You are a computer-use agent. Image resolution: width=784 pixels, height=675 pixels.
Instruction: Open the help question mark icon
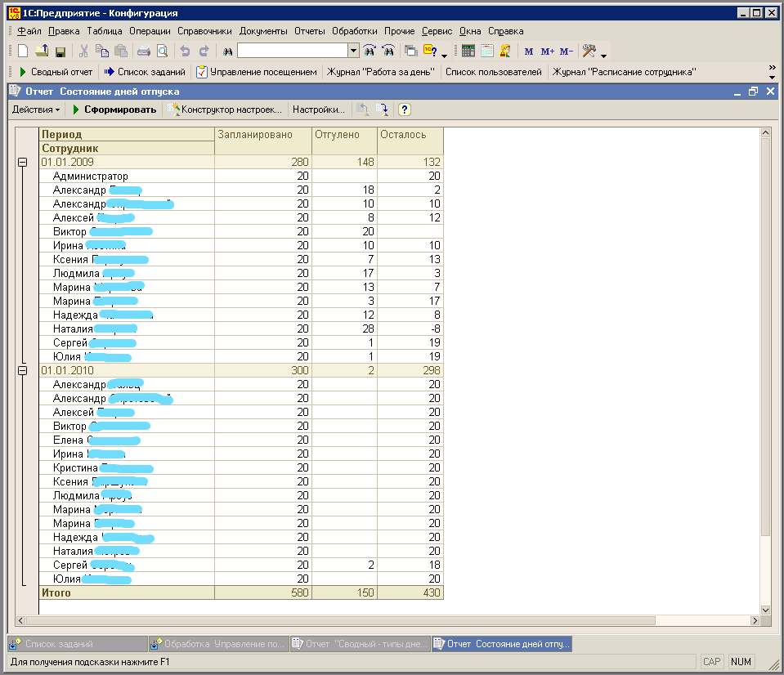tap(404, 110)
